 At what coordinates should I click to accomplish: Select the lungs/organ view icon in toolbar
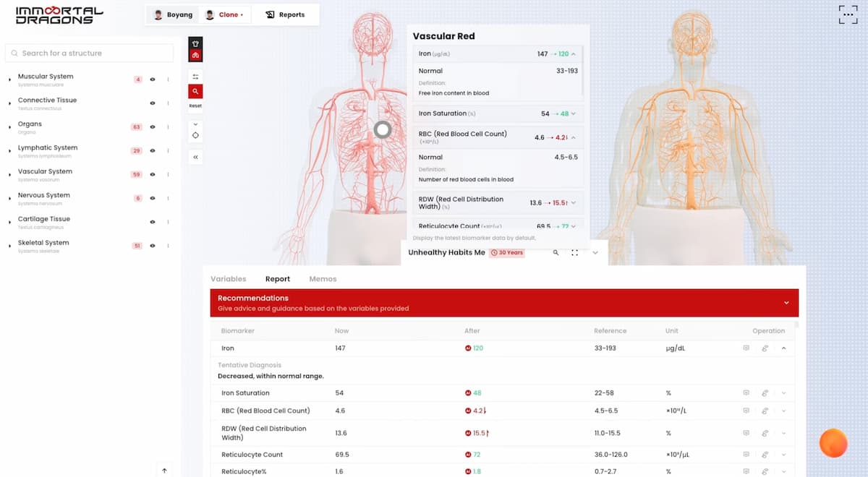[x=195, y=56]
